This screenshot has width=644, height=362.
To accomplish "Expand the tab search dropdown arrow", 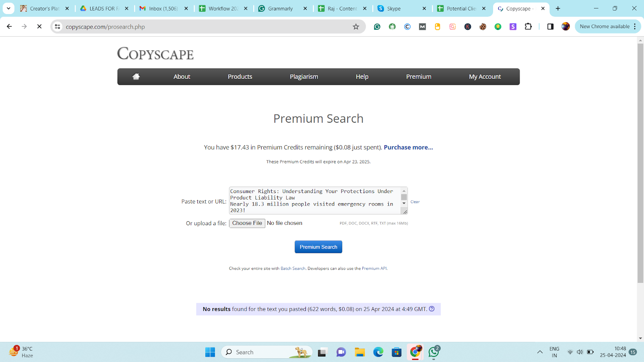I will pos(8,8).
